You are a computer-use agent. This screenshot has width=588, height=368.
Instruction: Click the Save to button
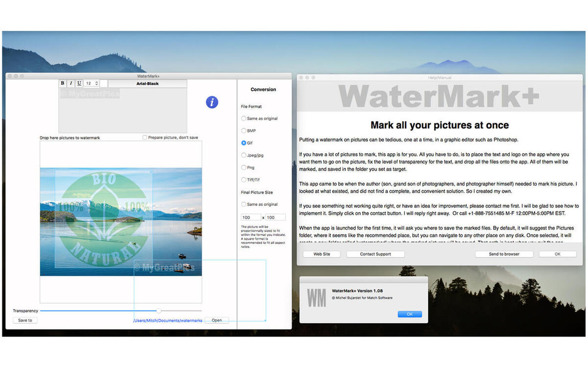coord(25,320)
